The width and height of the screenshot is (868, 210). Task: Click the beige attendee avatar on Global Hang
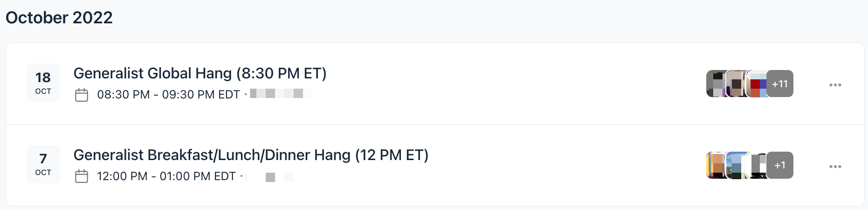(737, 84)
